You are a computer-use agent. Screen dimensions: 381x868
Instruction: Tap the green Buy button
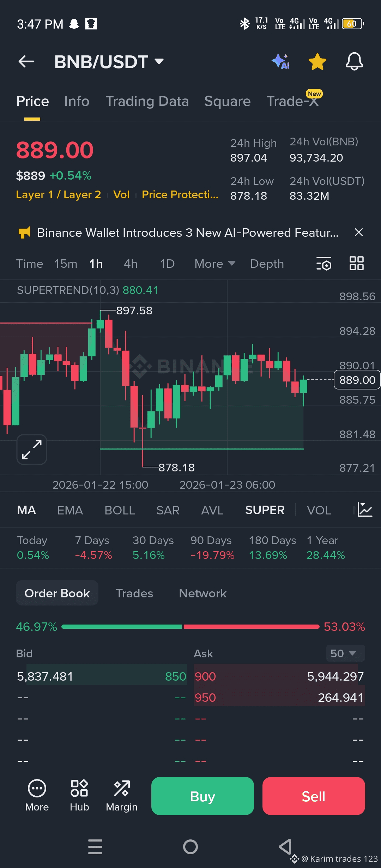tap(202, 796)
